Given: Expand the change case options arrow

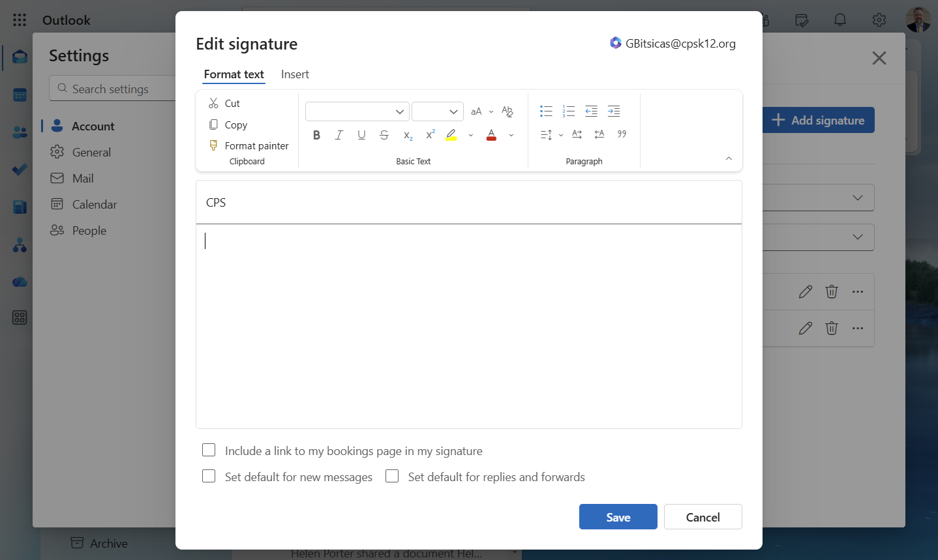Looking at the screenshot, I should tap(491, 111).
